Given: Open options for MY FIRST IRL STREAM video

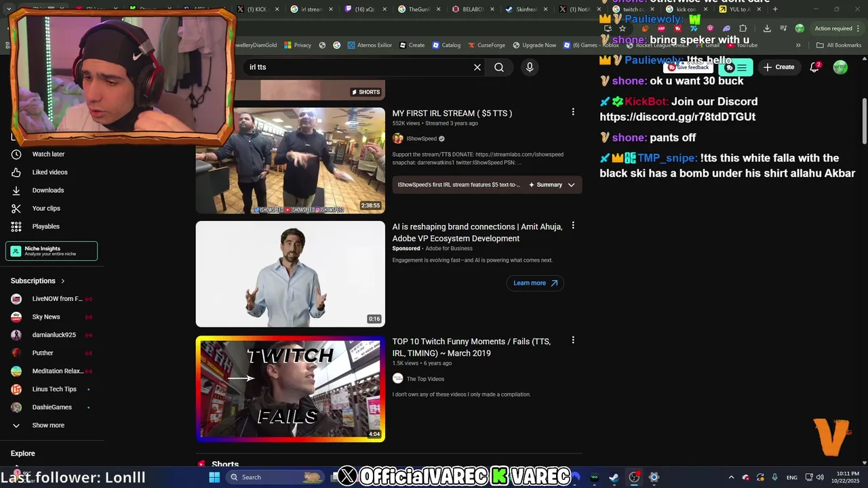Looking at the screenshot, I should pos(573,112).
